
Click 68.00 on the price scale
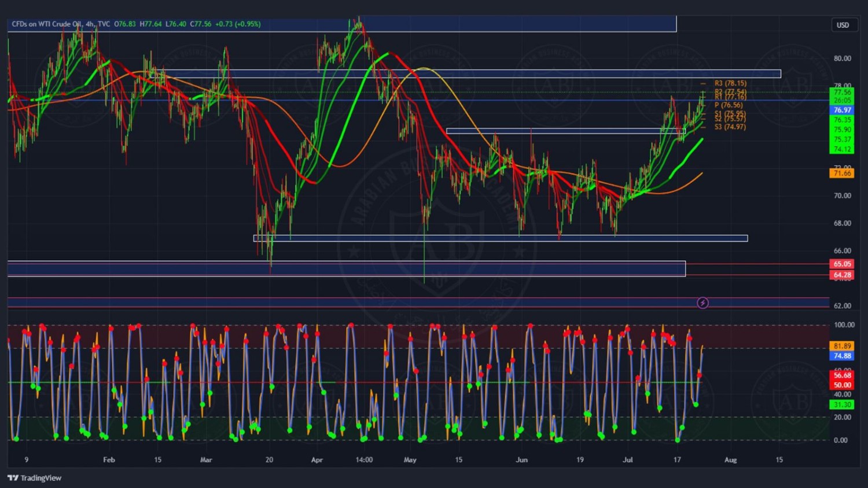click(842, 223)
